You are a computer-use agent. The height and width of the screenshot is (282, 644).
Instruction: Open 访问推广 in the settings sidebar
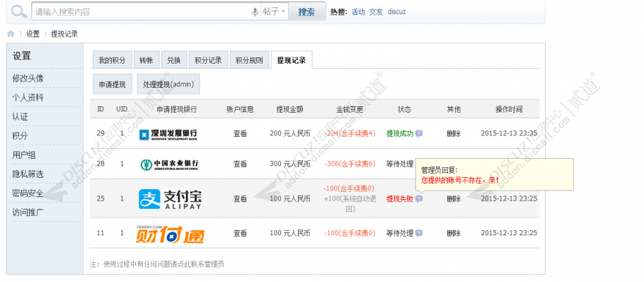(28, 213)
